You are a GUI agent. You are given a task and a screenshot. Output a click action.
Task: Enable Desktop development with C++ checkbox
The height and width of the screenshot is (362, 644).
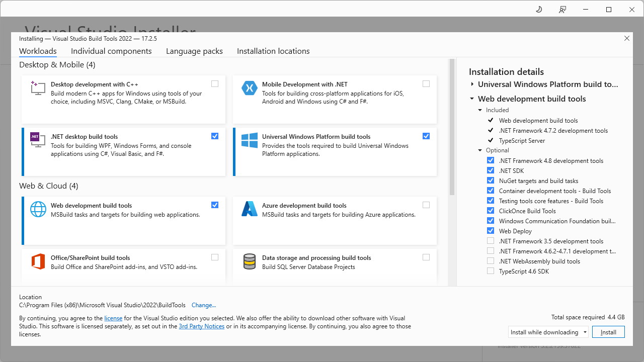[215, 84]
